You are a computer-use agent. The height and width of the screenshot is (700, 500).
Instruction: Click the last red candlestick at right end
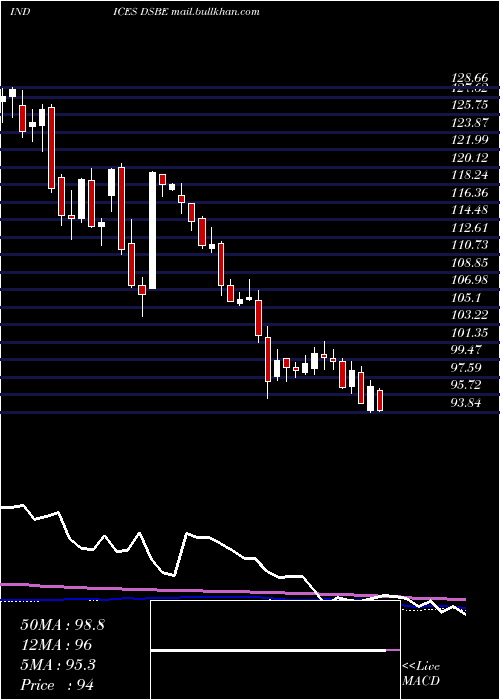pos(380,400)
